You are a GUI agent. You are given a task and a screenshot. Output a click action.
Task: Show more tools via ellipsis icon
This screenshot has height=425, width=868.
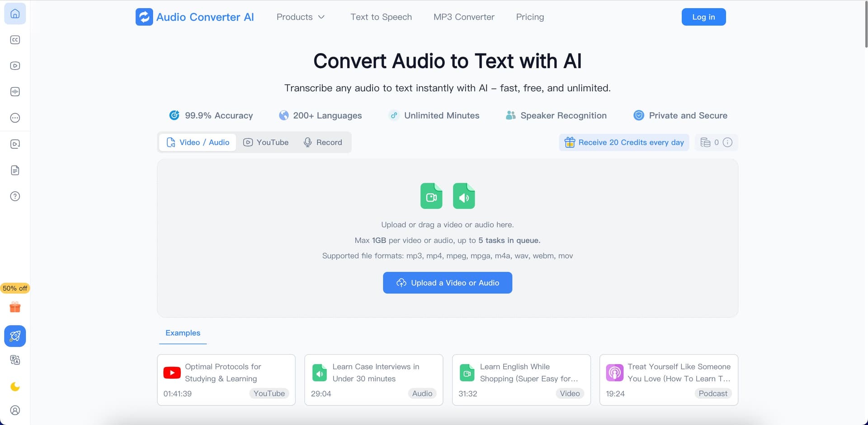point(15,118)
